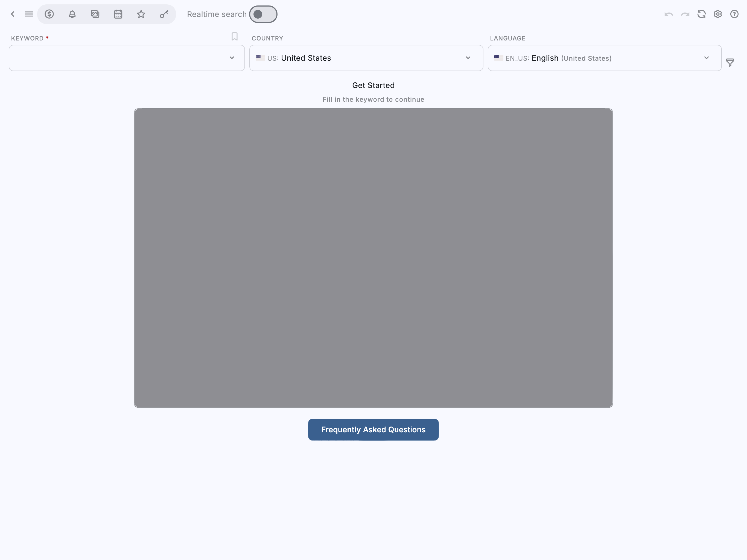Toggle the Realtime search switch

coord(263,14)
